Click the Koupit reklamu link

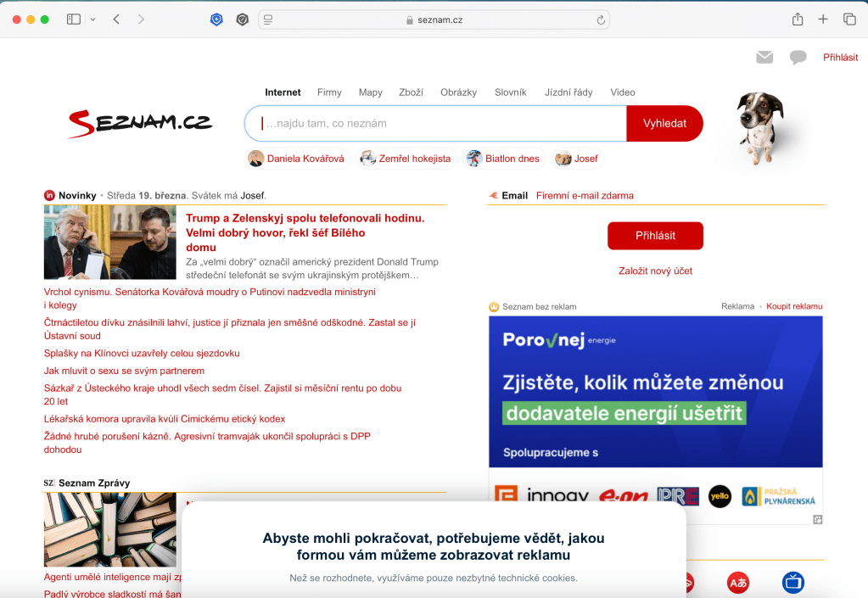(794, 306)
